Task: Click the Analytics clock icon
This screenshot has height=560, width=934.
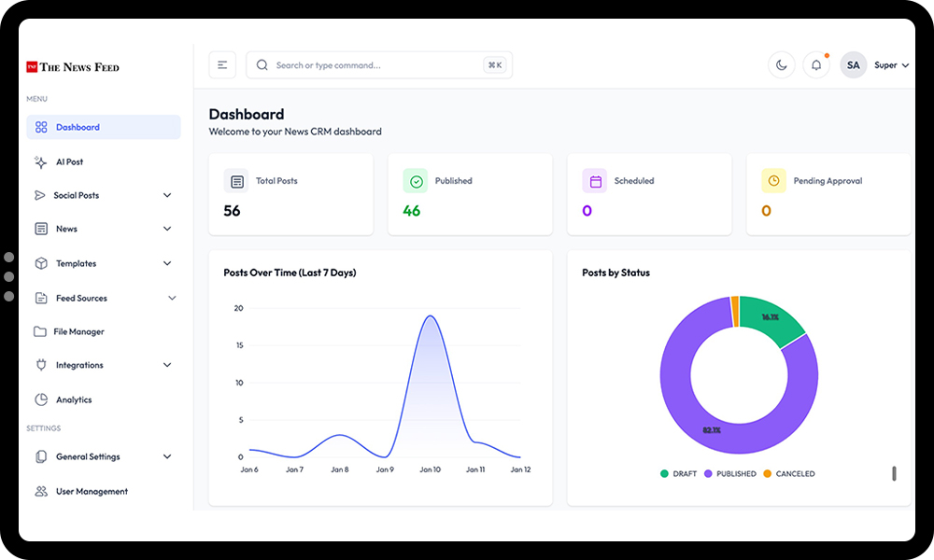Action: coord(41,399)
